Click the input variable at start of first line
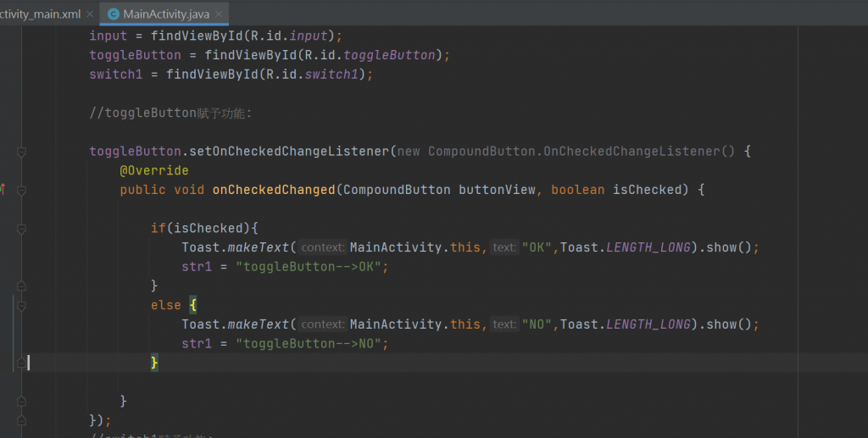The width and height of the screenshot is (868, 438). [108, 36]
